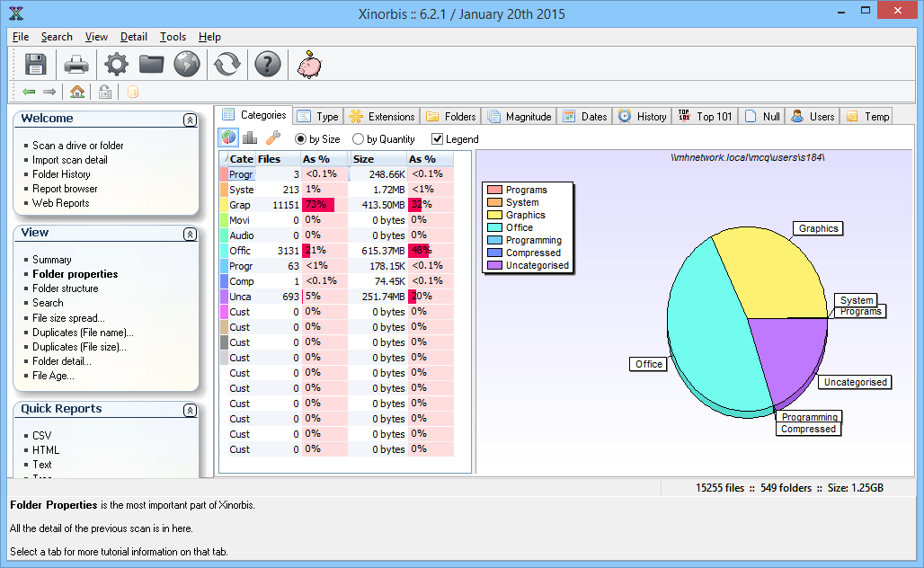Click the Save floppy disk icon
This screenshot has height=568, width=924.
[35, 64]
